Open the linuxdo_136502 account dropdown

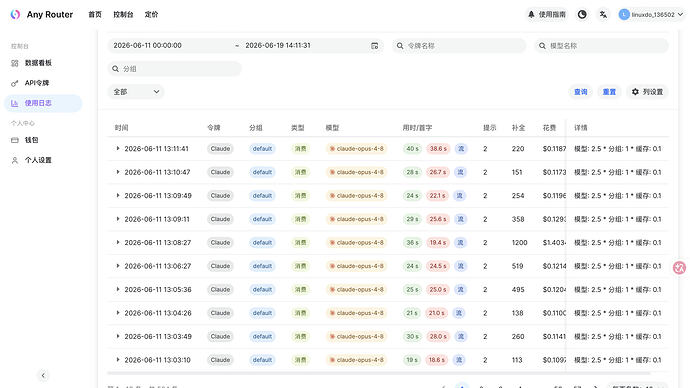click(651, 15)
